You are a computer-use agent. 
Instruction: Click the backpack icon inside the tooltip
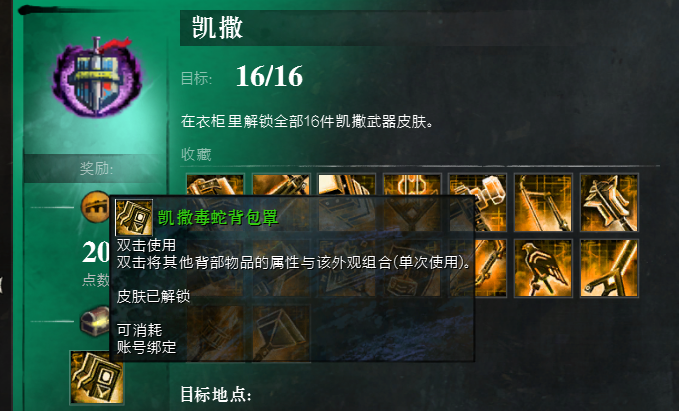134,218
